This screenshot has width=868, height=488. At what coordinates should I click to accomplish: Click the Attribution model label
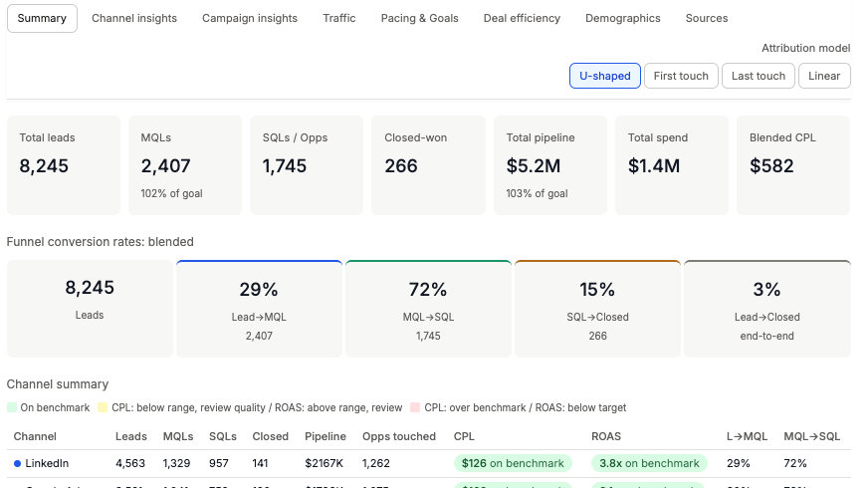coord(806,48)
